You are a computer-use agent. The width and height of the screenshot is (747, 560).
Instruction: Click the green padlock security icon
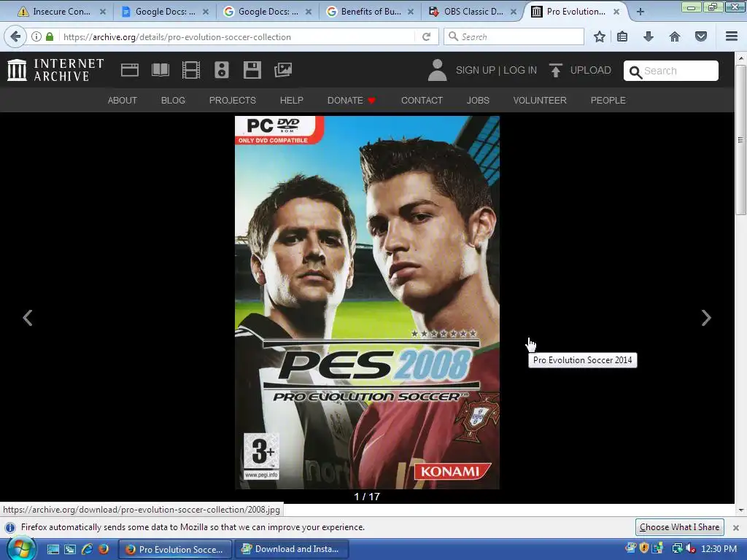click(x=50, y=36)
